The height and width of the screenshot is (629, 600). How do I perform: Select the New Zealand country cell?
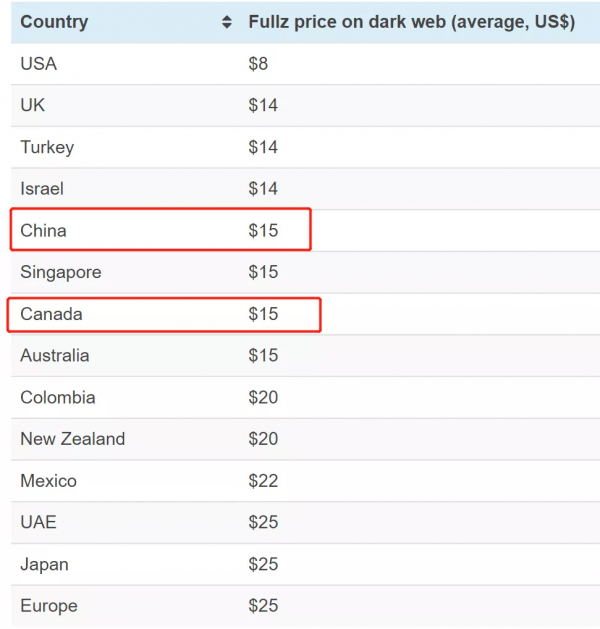(73, 439)
